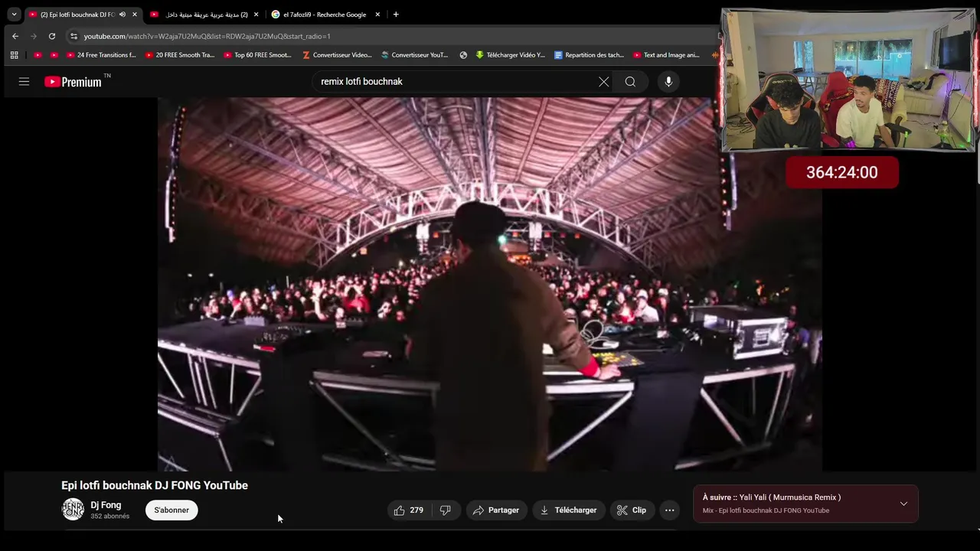View site information icon in address bar
This screenshot has width=980, height=551.
pyautogui.click(x=73, y=36)
